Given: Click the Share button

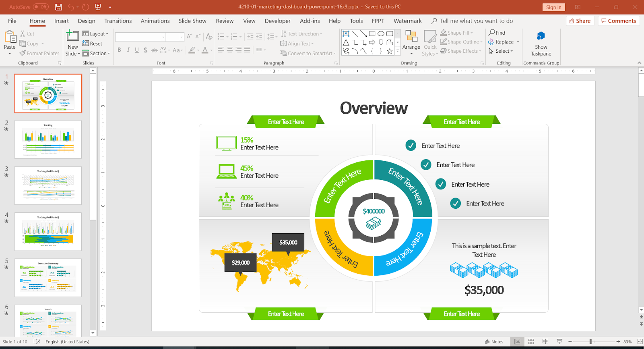Looking at the screenshot, I should pos(580,21).
